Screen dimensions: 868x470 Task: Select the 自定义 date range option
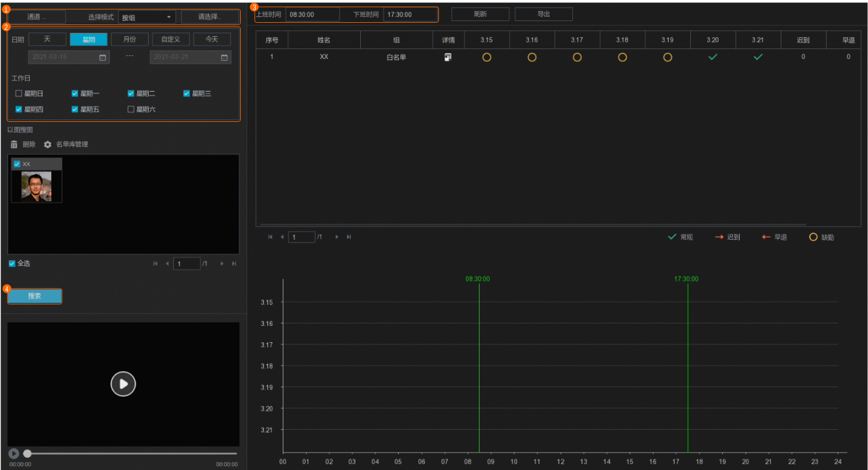[x=171, y=39]
